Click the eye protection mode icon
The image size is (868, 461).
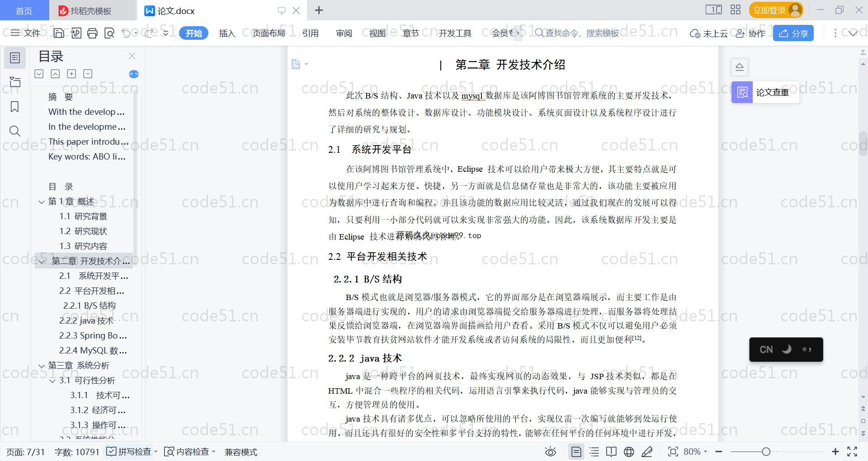coord(550,452)
